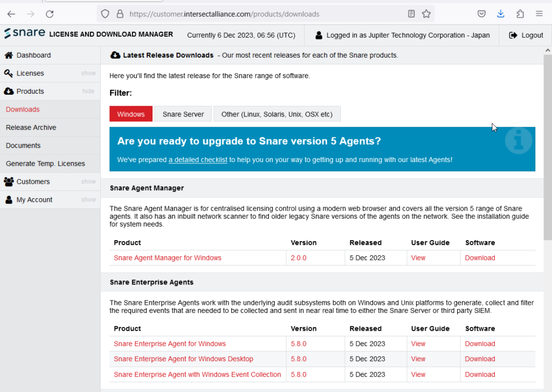552x392 pixels.
Task: Expand Licenses section with show toggle
Action: 88,73
